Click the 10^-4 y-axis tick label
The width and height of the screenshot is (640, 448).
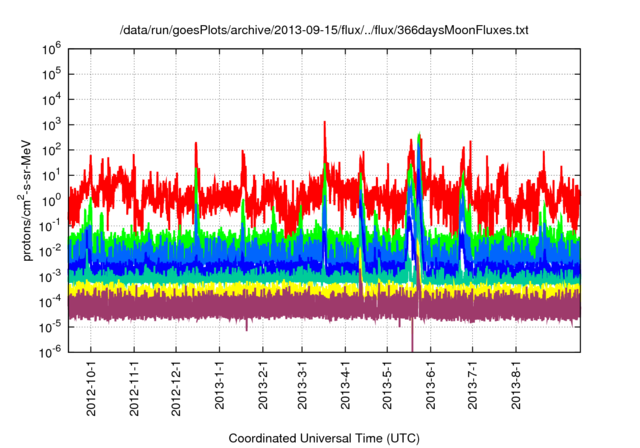50,302
